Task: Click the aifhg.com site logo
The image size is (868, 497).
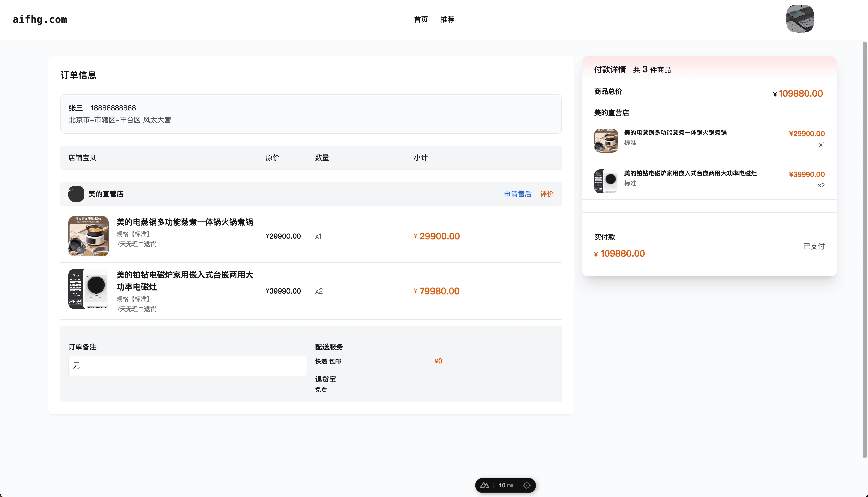Action: pos(39,19)
